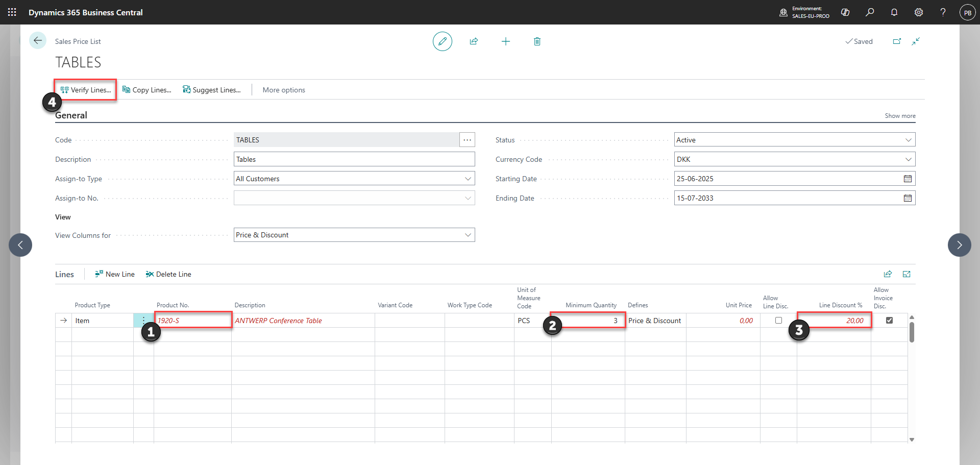Go to the next record with right arrow
Image resolution: width=980 pixels, height=465 pixels.
960,245
